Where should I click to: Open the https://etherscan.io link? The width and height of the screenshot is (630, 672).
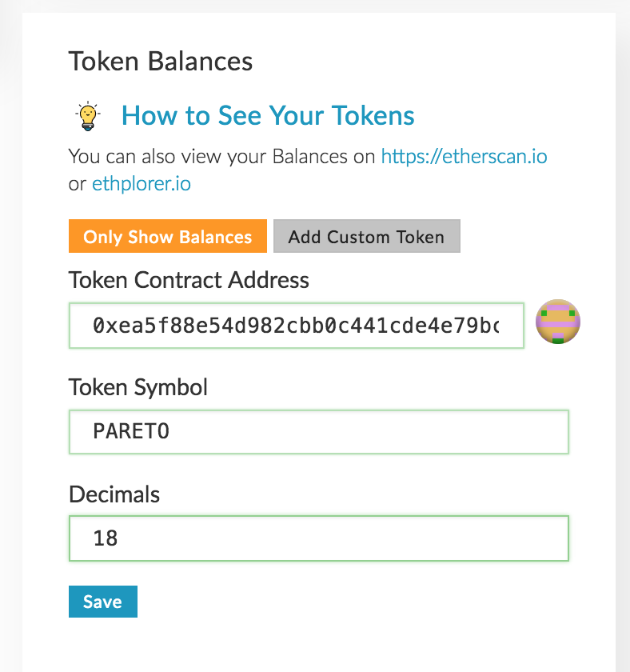464,156
